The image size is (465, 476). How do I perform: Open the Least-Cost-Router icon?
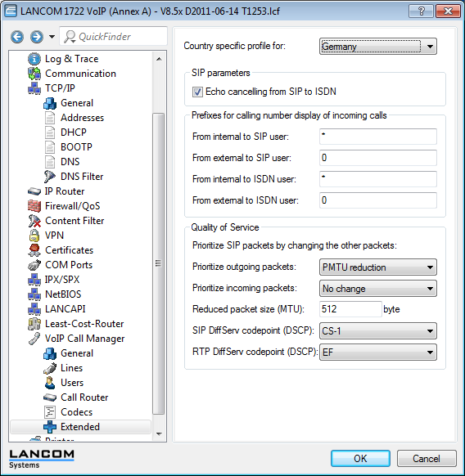pyautogui.click(x=34, y=324)
